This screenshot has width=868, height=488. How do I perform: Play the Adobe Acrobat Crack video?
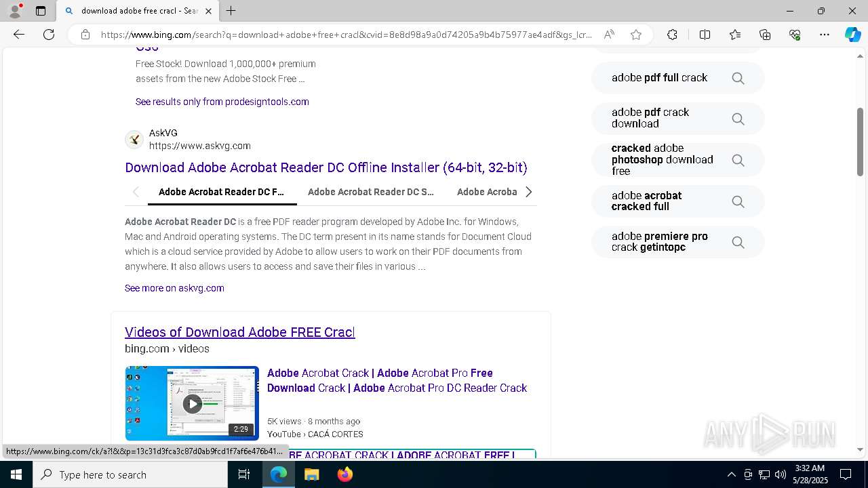click(x=192, y=404)
